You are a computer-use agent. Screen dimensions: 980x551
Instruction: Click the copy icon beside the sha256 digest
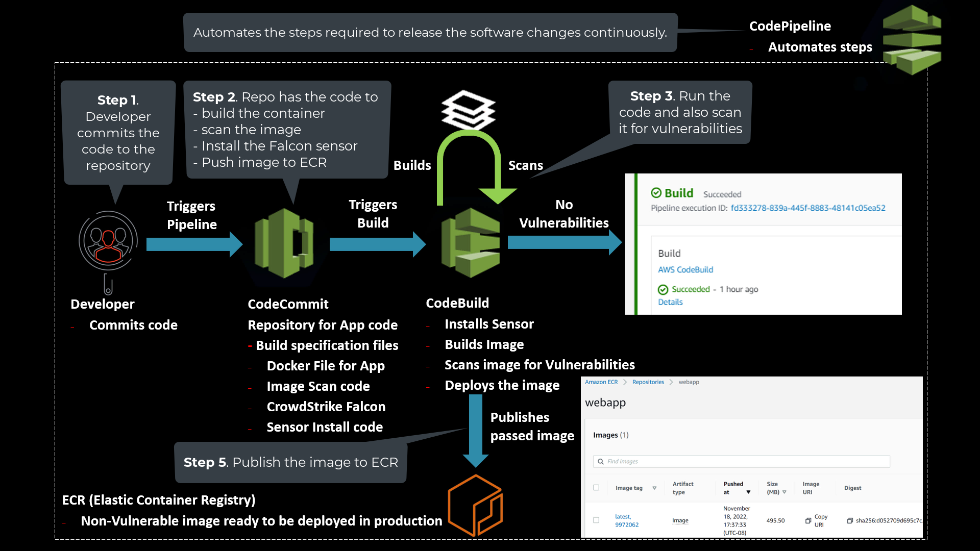coord(849,520)
